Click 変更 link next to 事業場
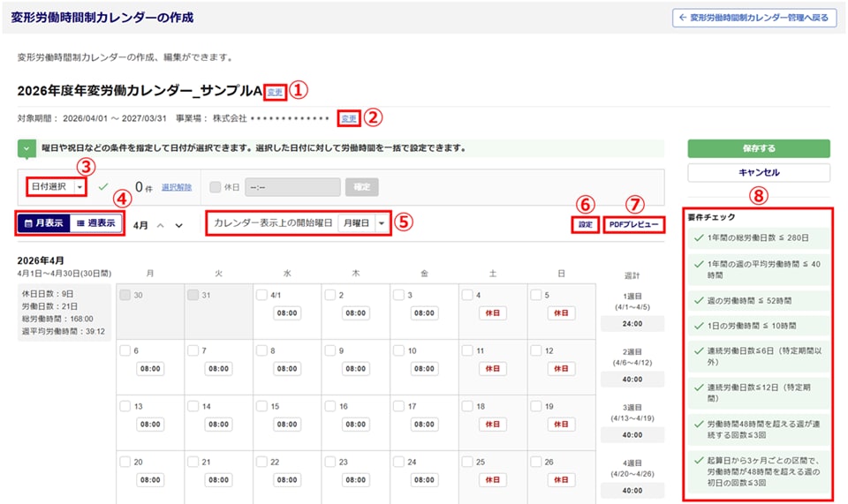 tap(350, 118)
